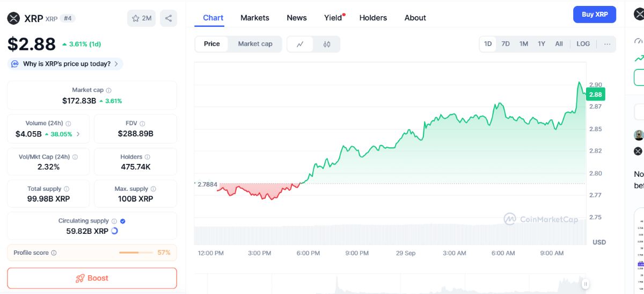This screenshot has height=294, width=644.
Task: Open the share icon button
Action: pos(169,18)
